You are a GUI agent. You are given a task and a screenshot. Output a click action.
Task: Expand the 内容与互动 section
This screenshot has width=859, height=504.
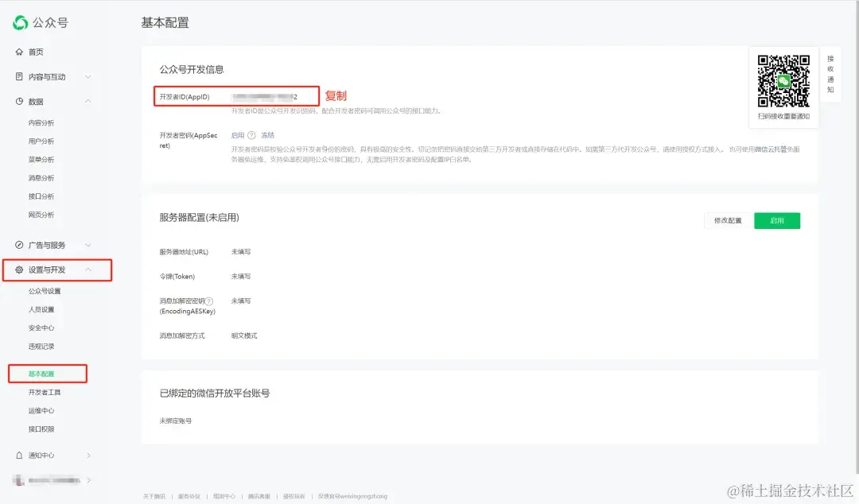coord(87,76)
